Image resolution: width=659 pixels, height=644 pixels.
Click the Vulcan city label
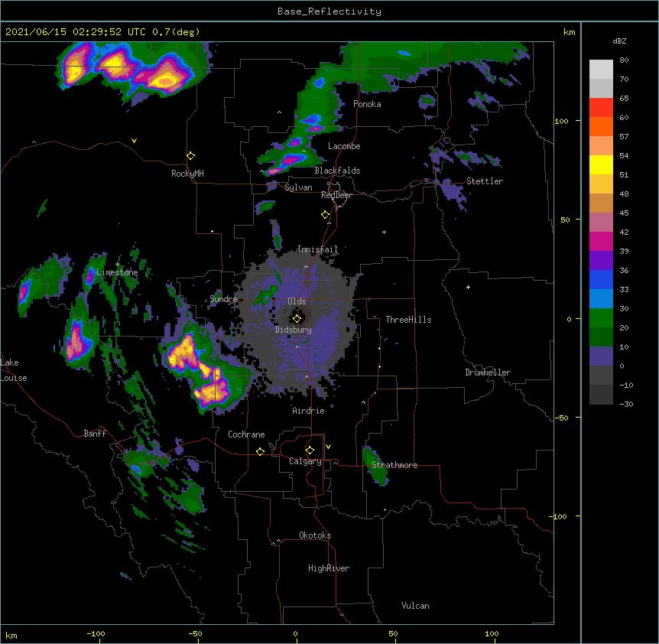point(415,605)
